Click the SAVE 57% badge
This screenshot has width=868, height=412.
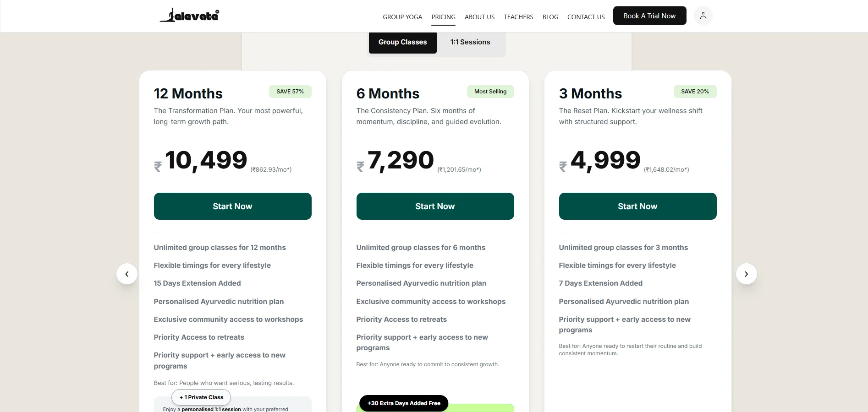pyautogui.click(x=290, y=92)
